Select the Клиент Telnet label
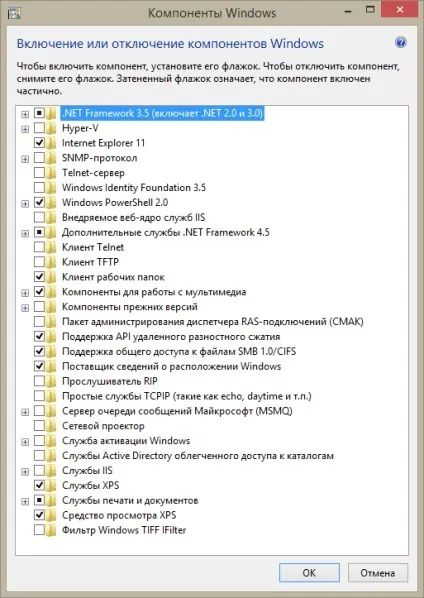Screen dimensions: 424x598 pyautogui.click(x=93, y=247)
